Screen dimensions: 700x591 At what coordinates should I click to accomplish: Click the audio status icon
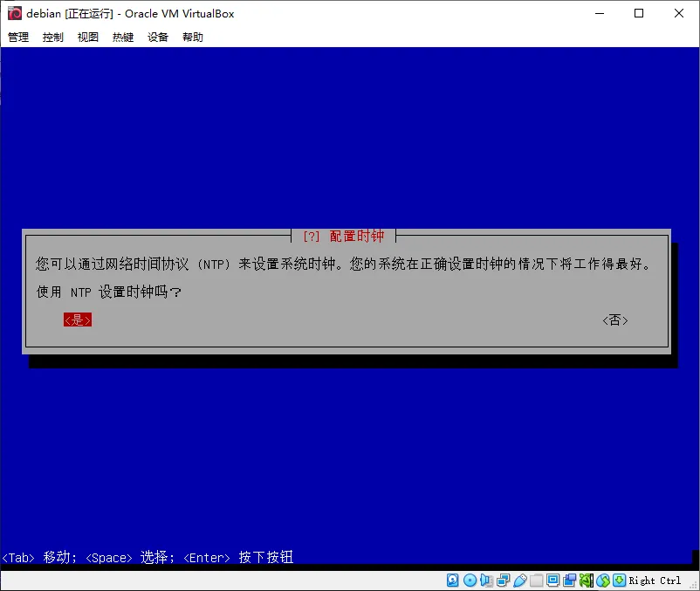[486, 581]
